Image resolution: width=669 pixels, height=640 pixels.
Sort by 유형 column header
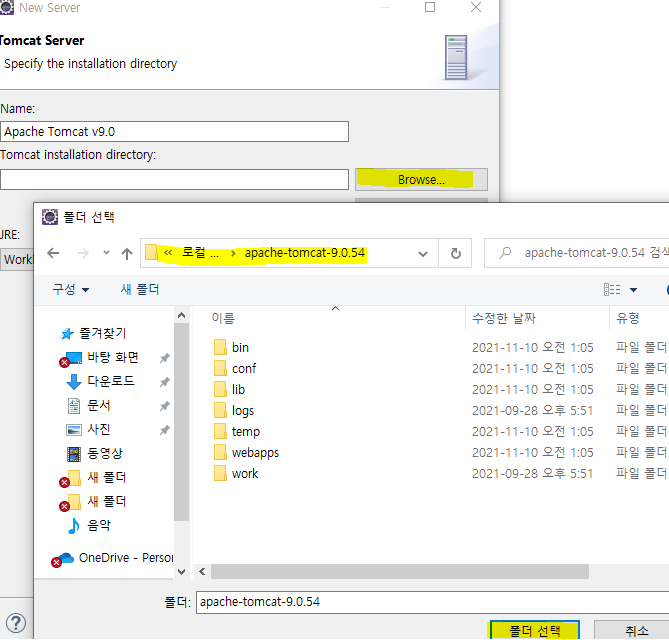click(x=628, y=318)
